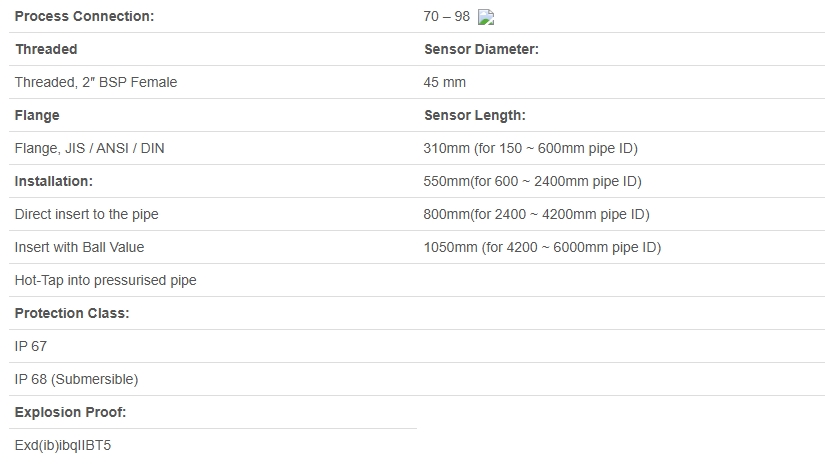Select the 310mm sensor length row
Viewport: 825px width, 470px height.
tap(531, 148)
